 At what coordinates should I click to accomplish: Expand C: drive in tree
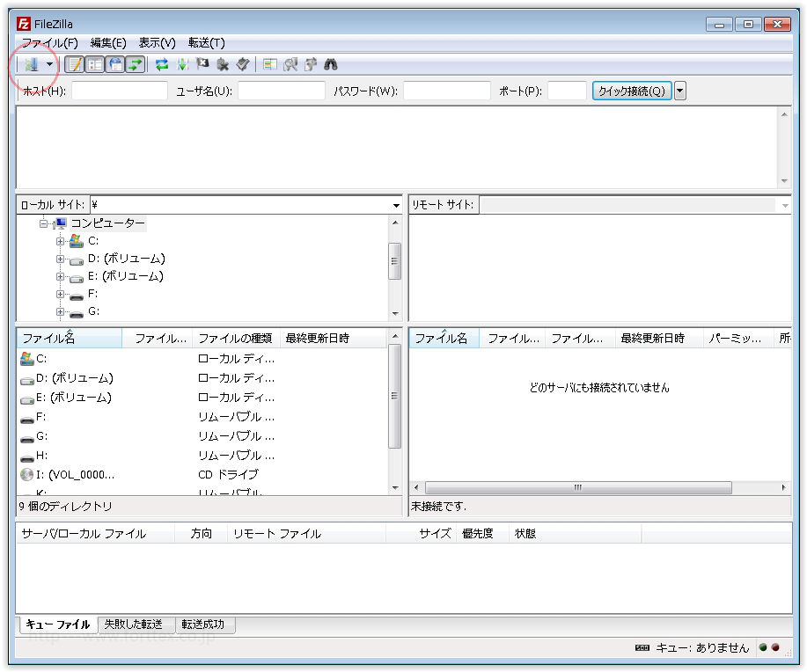coord(60,241)
